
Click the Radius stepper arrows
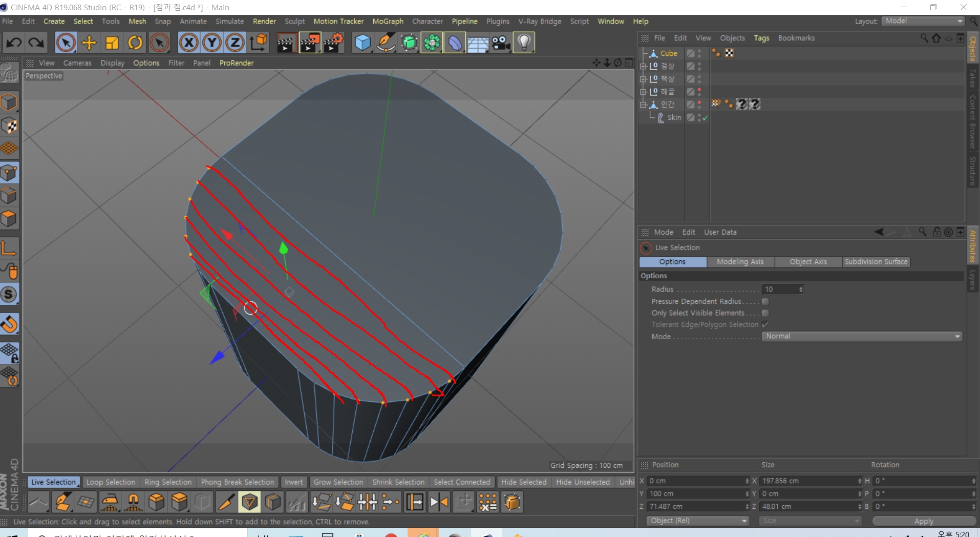(801, 290)
